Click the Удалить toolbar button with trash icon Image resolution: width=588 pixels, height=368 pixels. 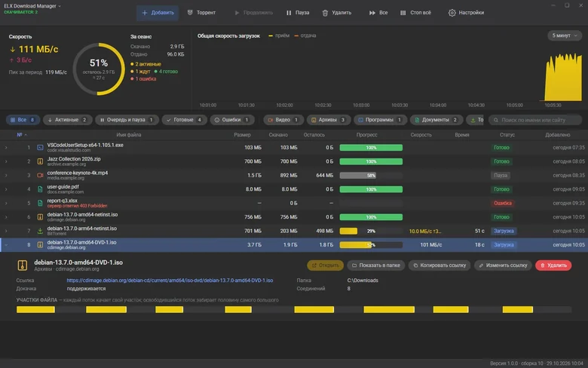tap(337, 13)
